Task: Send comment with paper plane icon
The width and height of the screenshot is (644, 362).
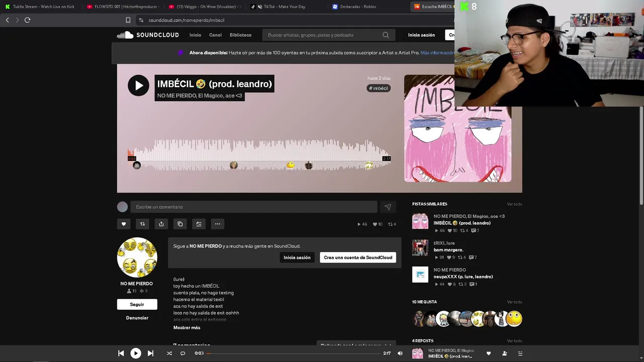Action: [x=387, y=207]
